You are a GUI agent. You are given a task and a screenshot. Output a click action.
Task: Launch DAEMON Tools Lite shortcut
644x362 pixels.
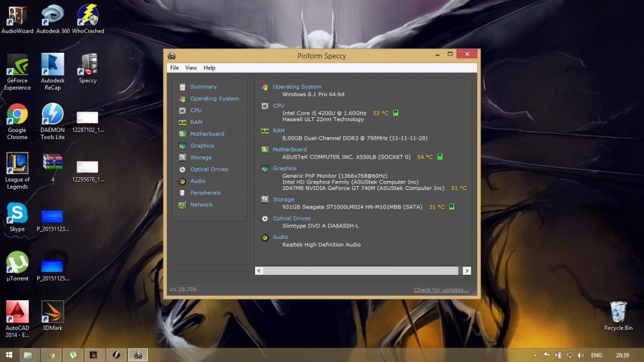click(x=53, y=121)
